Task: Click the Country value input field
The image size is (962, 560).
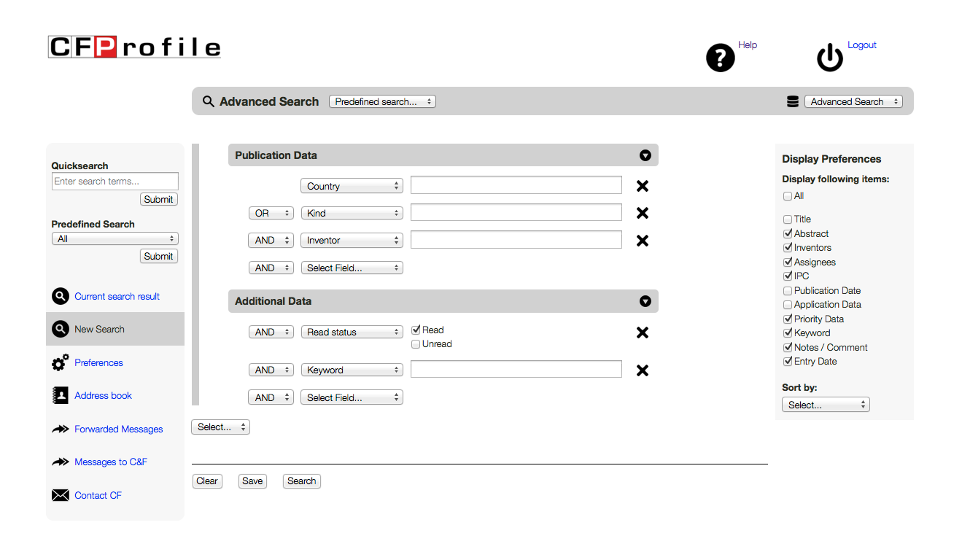Action: (516, 185)
